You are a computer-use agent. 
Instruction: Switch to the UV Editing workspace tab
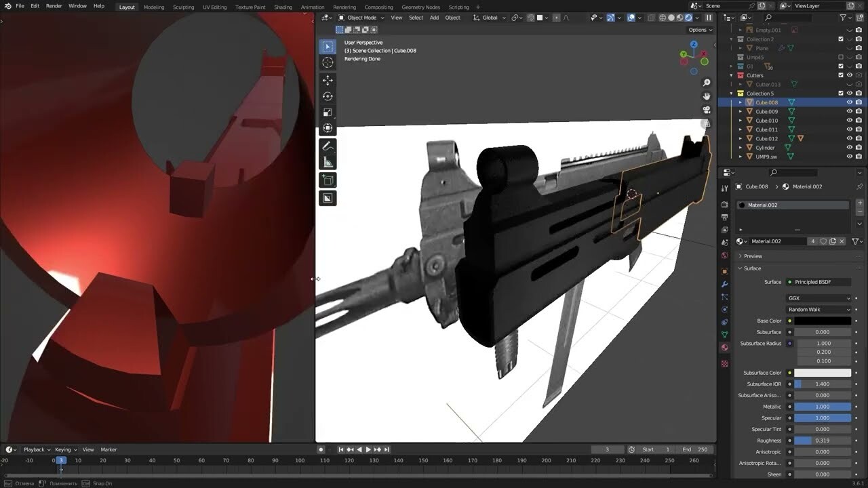pos(214,7)
